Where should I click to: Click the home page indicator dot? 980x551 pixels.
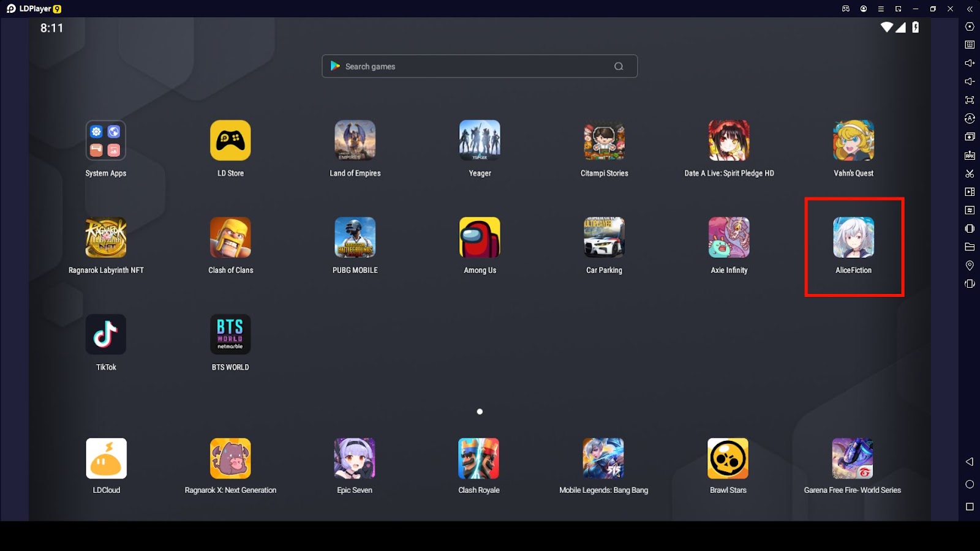point(480,411)
